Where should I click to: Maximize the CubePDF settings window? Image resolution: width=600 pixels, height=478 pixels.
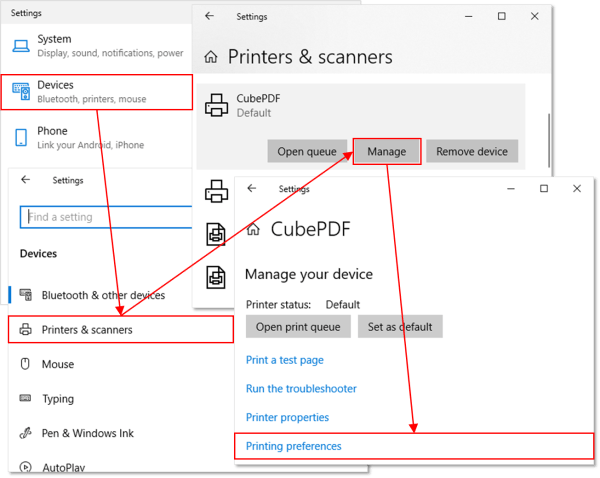click(x=544, y=189)
